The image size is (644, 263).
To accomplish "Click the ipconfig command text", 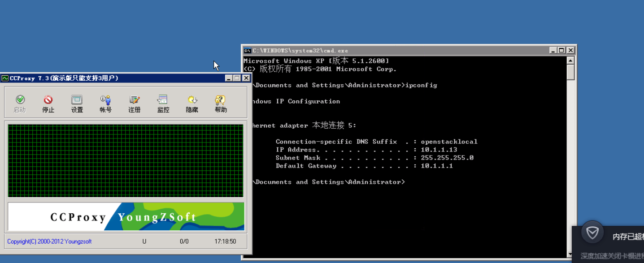I will click(x=421, y=85).
